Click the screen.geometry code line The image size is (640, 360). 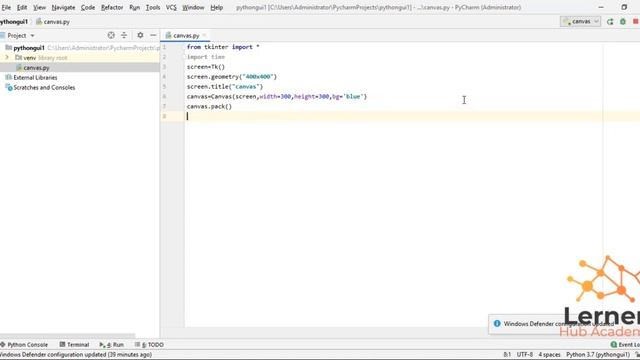[232, 77]
